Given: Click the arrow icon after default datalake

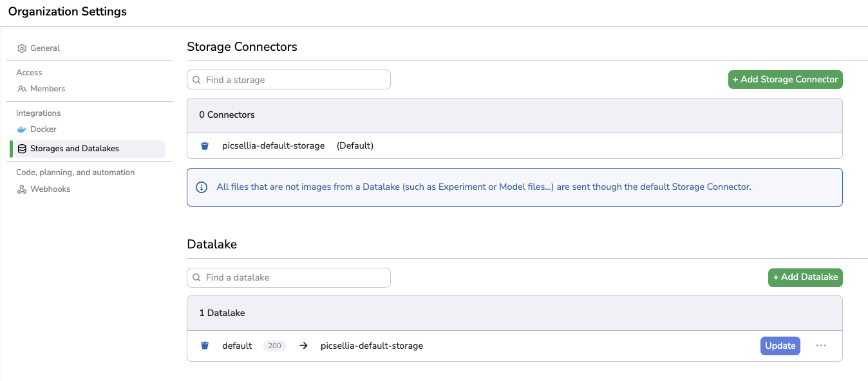Looking at the screenshot, I should [303, 346].
